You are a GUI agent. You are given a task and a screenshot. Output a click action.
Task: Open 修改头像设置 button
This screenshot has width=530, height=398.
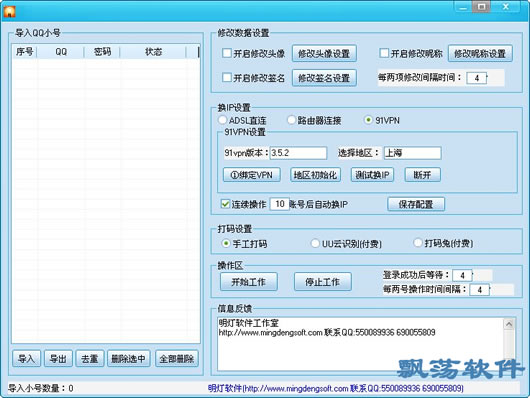[324, 53]
